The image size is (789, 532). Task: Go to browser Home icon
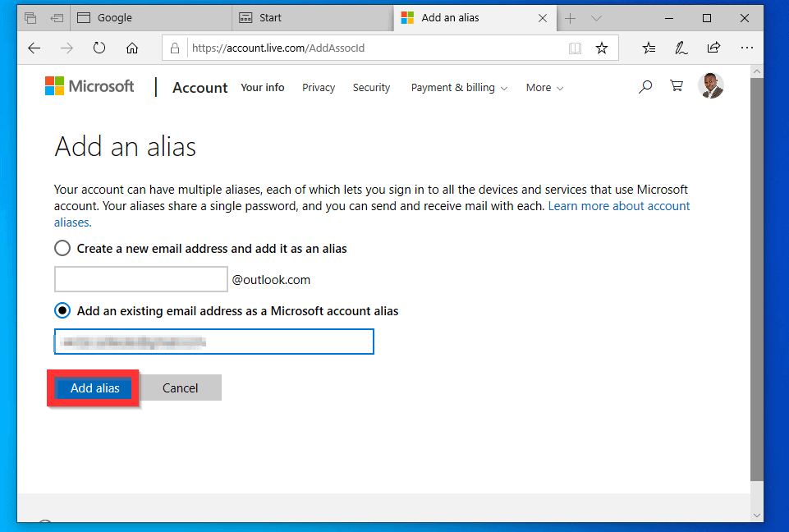coord(132,48)
